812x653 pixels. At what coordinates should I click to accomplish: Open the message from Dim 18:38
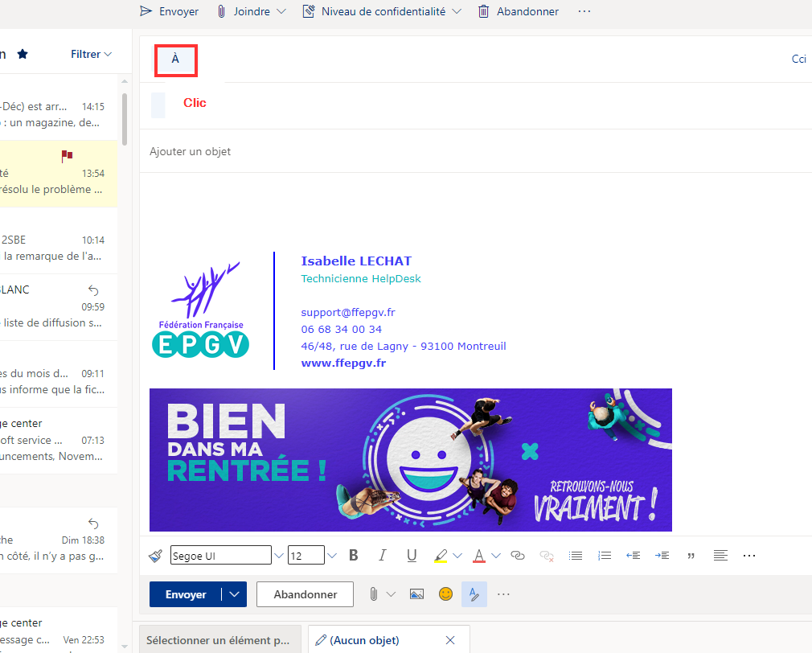click(x=59, y=540)
